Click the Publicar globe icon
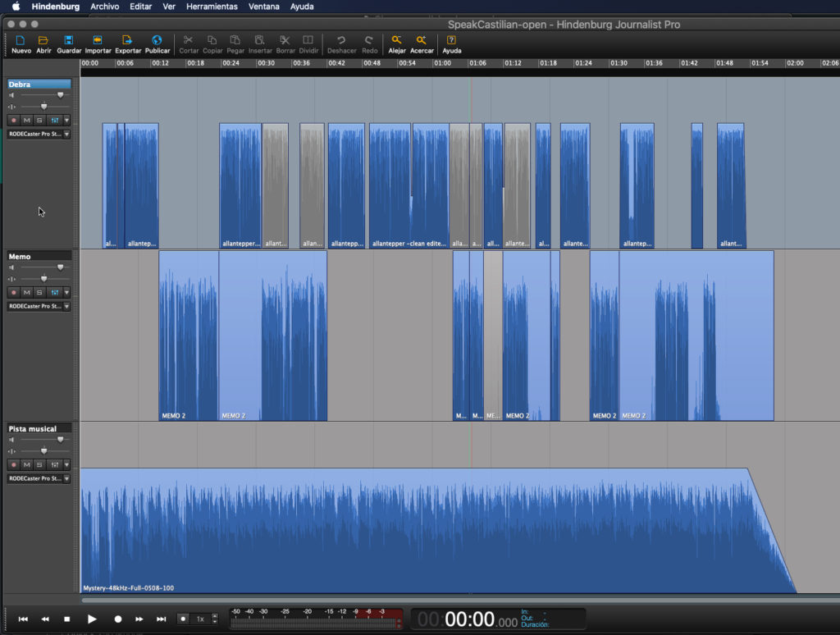The width and height of the screenshot is (840, 635). click(157, 44)
